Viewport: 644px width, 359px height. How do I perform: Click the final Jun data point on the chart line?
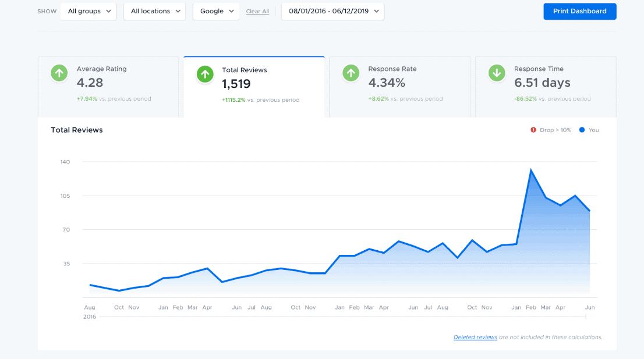click(590, 211)
